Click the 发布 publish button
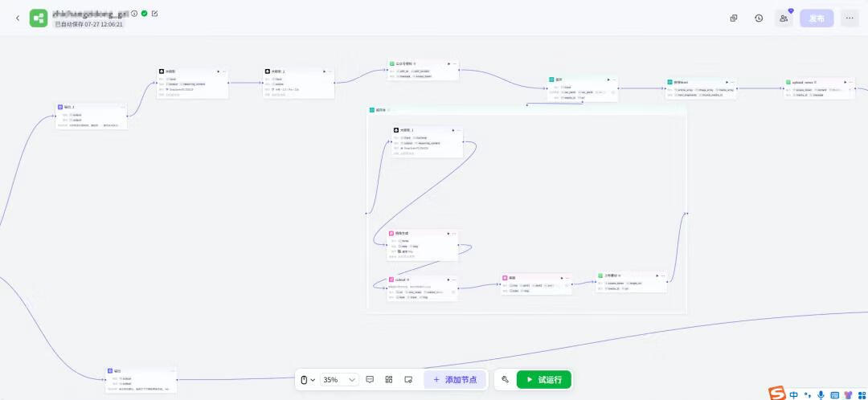The image size is (868, 400). [817, 18]
